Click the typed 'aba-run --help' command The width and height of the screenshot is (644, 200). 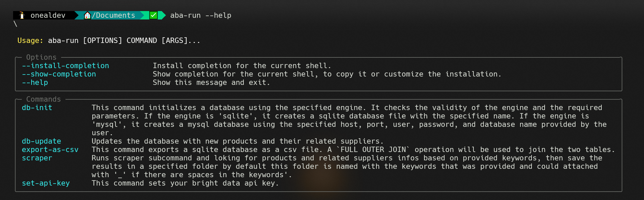coord(200,15)
